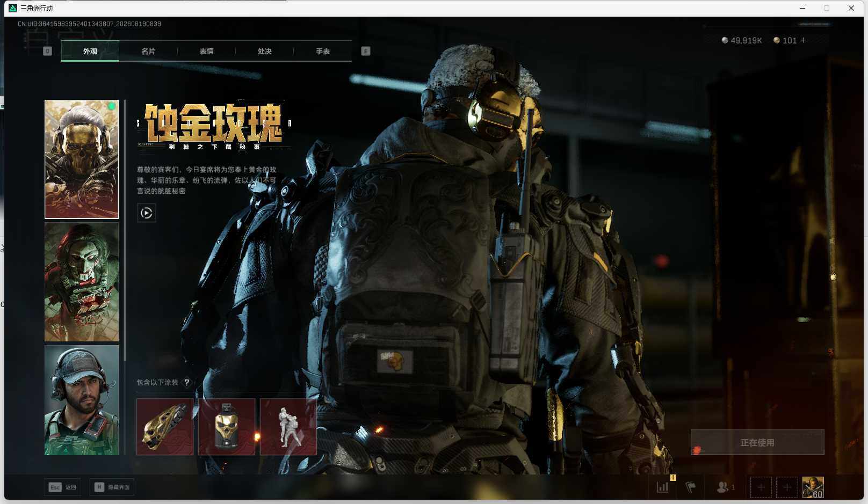Select the gold knuckle weapon skin item

point(165,427)
